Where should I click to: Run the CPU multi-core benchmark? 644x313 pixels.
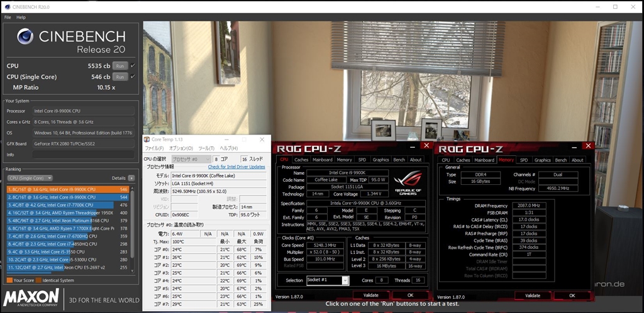(x=120, y=65)
